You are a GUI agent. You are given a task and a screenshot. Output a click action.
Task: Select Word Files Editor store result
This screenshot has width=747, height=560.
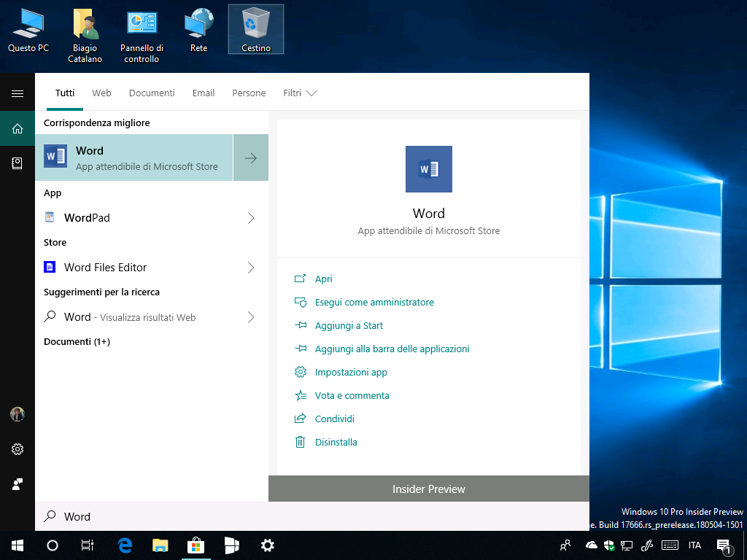click(152, 268)
